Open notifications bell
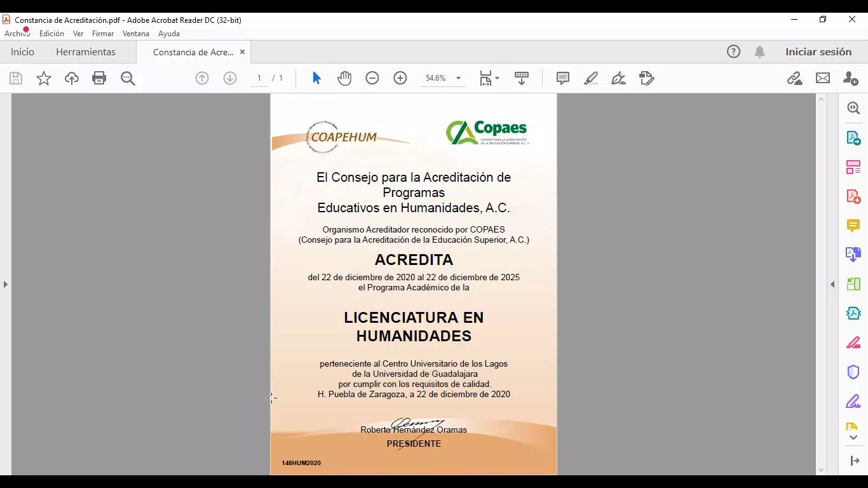 coord(760,52)
